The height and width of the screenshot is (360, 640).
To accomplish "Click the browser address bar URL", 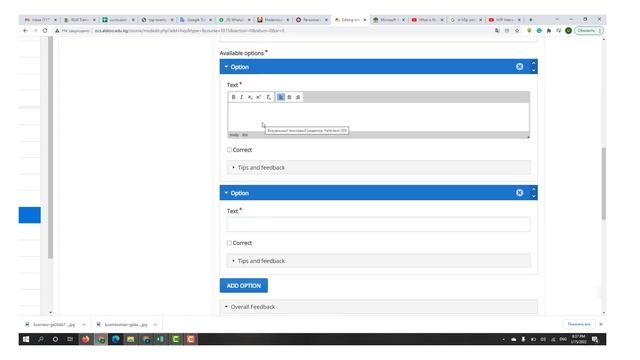I will point(189,31).
